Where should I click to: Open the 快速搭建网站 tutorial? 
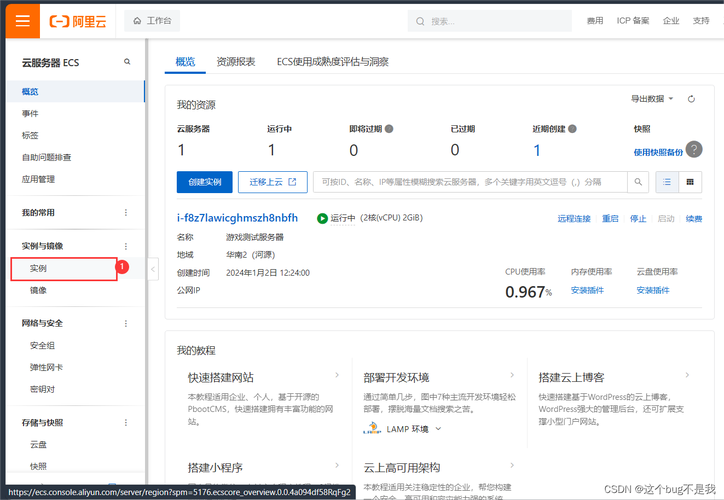221,378
